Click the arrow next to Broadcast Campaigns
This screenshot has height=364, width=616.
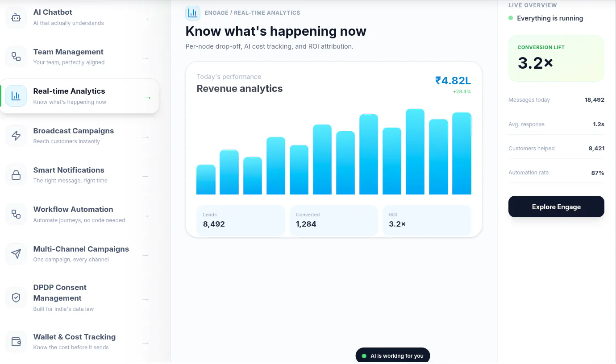tap(145, 137)
